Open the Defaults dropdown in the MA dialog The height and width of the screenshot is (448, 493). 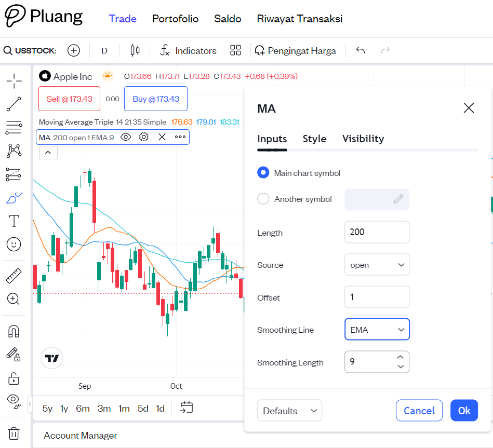289,410
